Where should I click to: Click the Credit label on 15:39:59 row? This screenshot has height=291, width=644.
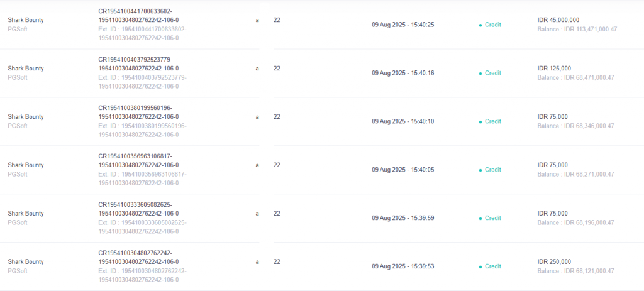pos(493,218)
